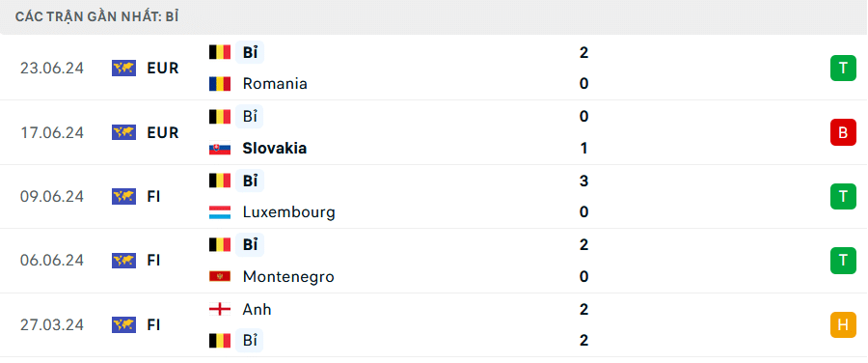This screenshot has width=868, height=363.
Task: Click the green T badge for Montenegro match
Action: pos(843,261)
